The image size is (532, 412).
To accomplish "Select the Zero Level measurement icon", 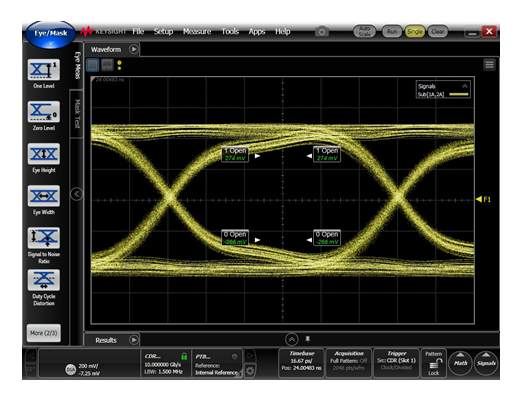I will point(44,112).
